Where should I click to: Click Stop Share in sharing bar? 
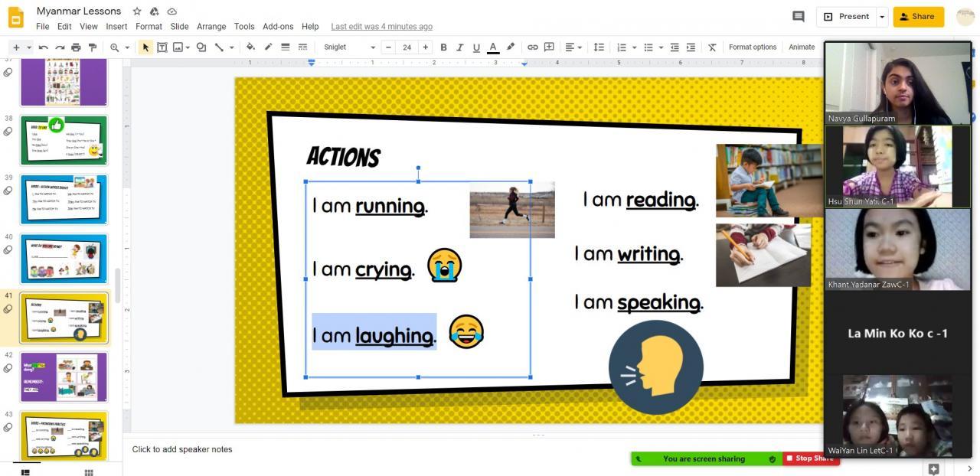[x=811, y=458]
